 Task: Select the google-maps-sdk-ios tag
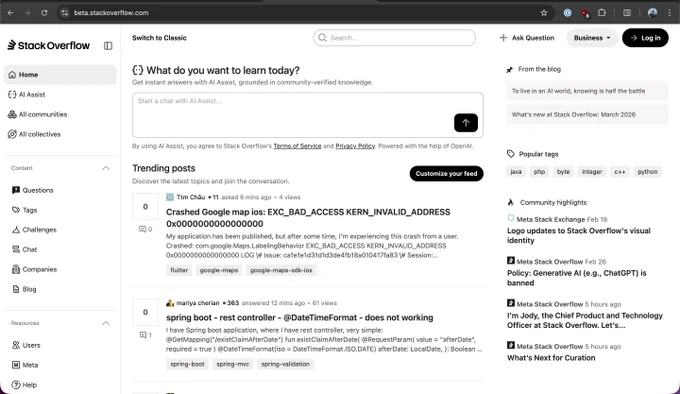tap(281, 270)
